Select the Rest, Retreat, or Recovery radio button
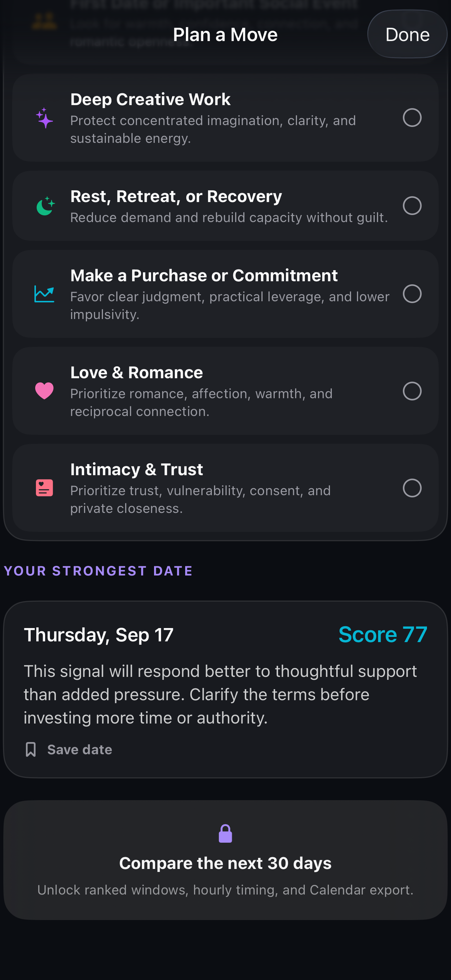Screen dimensions: 451x980 tap(412, 206)
